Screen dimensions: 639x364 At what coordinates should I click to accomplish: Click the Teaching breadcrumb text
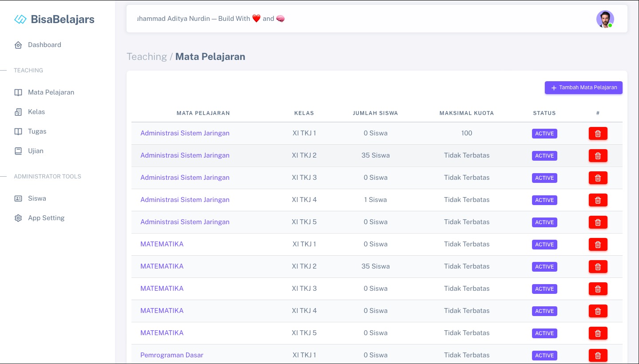point(147,57)
